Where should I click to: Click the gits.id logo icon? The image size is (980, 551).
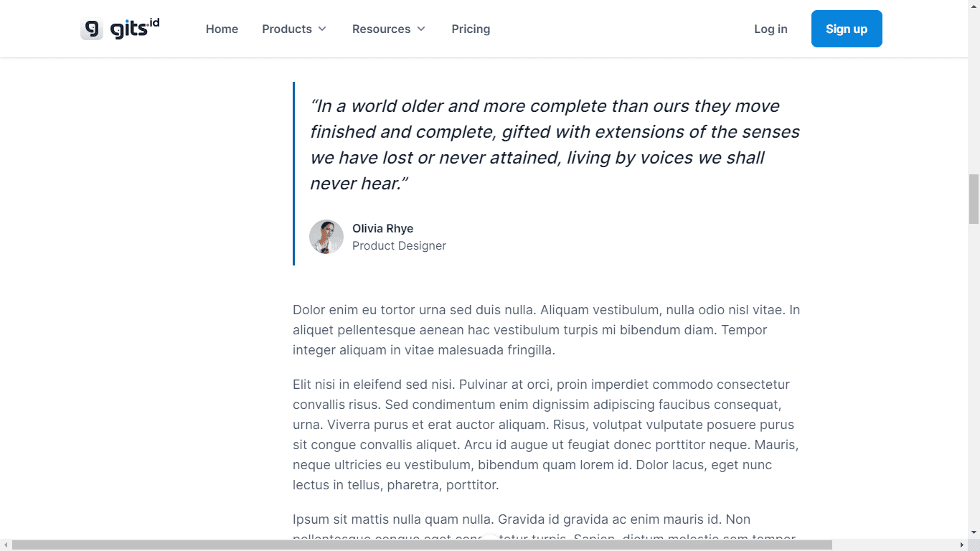pos(92,29)
